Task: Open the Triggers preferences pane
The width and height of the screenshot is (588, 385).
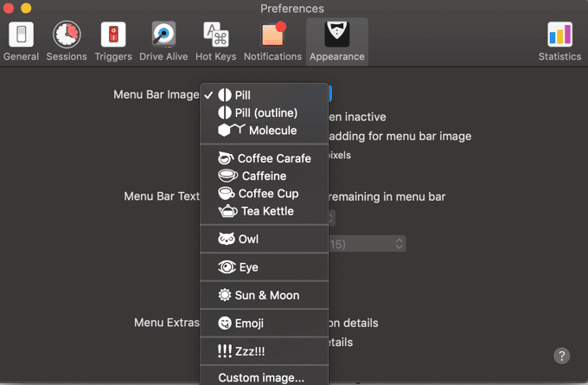Action: point(113,42)
